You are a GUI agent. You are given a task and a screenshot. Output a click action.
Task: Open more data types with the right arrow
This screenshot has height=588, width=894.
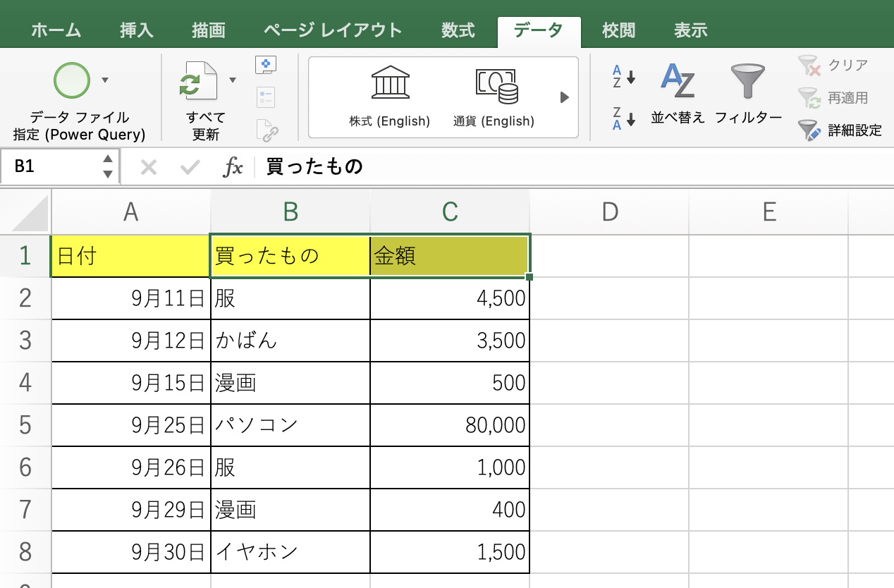click(563, 97)
